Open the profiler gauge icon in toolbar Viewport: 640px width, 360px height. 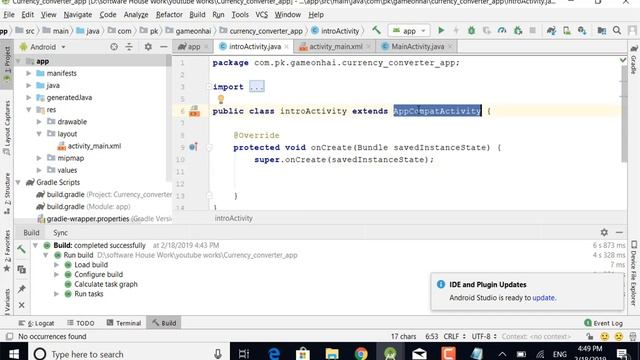click(502, 31)
